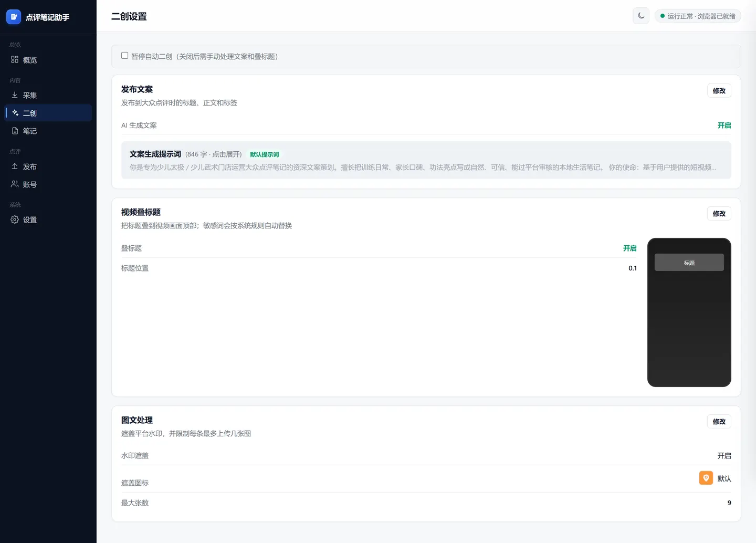Click the 二创 sparkle icon in sidebar
This screenshot has height=543, width=756.
[x=15, y=113]
